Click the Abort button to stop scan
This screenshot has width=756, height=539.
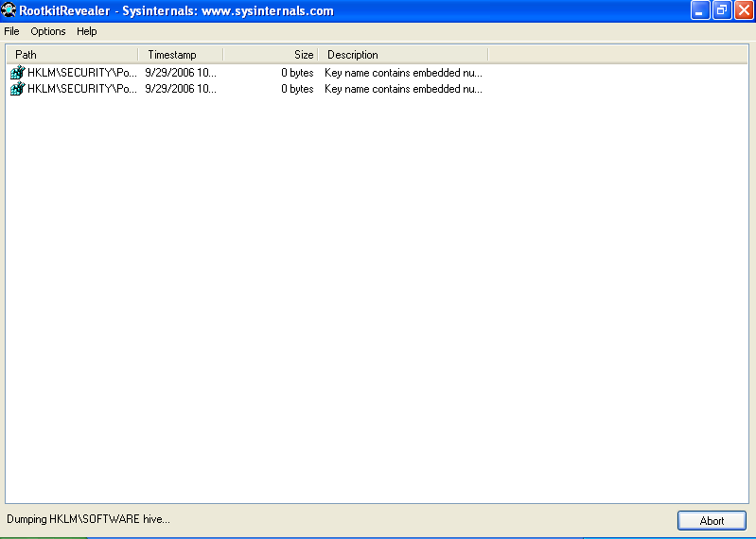(712, 521)
